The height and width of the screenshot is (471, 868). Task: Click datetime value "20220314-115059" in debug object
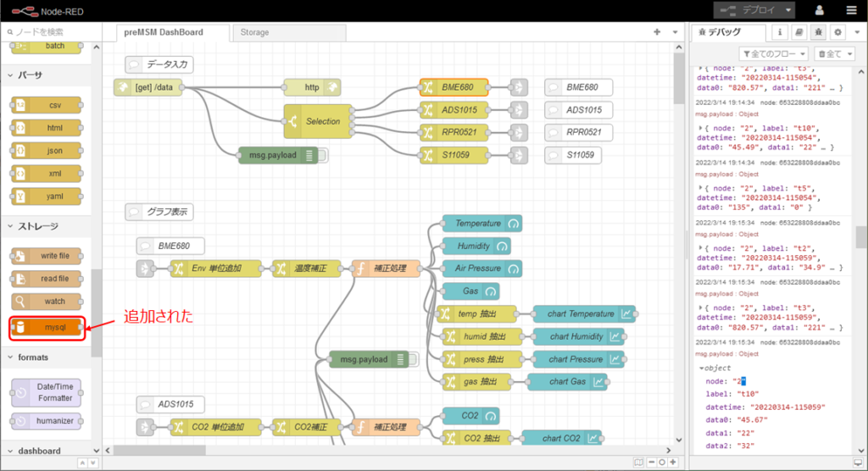coord(787,407)
